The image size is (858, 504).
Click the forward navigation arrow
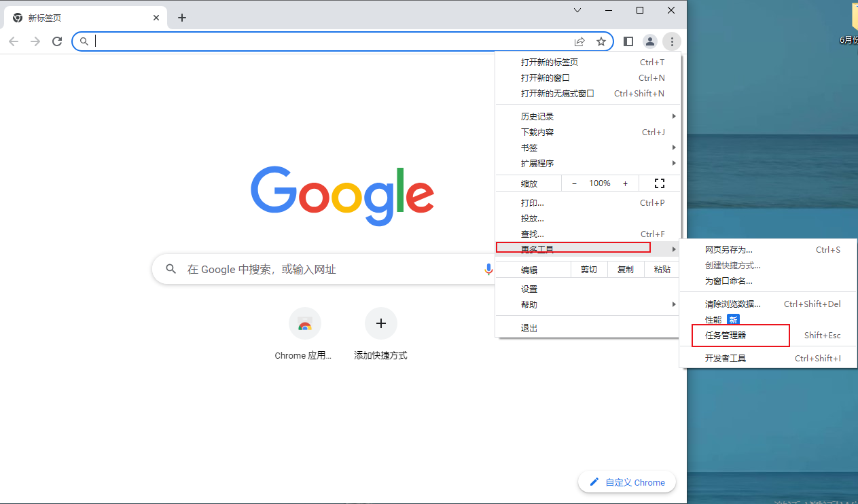pyautogui.click(x=35, y=41)
